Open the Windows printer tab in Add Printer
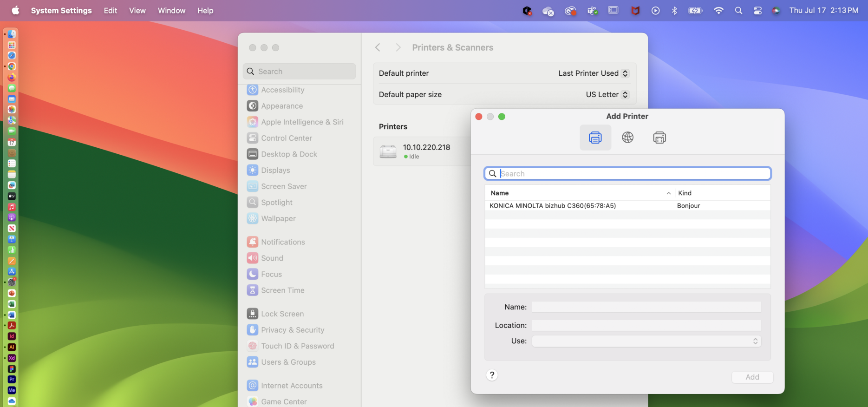The width and height of the screenshot is (868, 407). (x=659, y=138)
